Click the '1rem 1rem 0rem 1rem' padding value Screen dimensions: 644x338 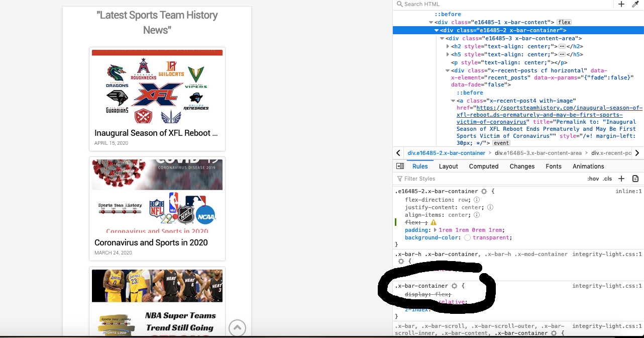[471, 230]
